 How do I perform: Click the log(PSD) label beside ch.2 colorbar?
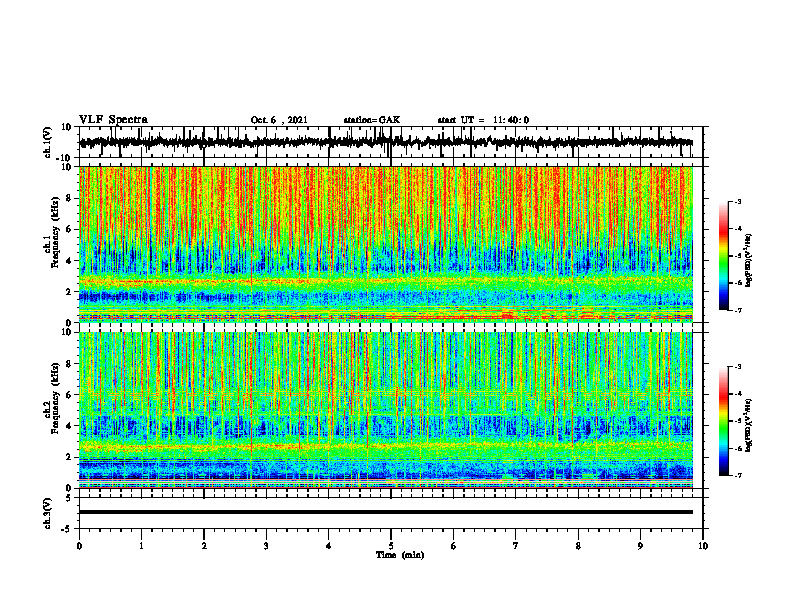(x=749, y=426)
